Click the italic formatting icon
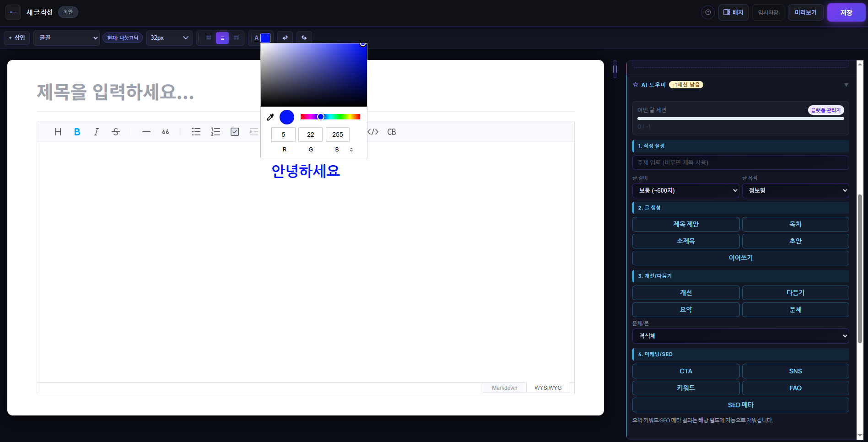 pos(96,132)
